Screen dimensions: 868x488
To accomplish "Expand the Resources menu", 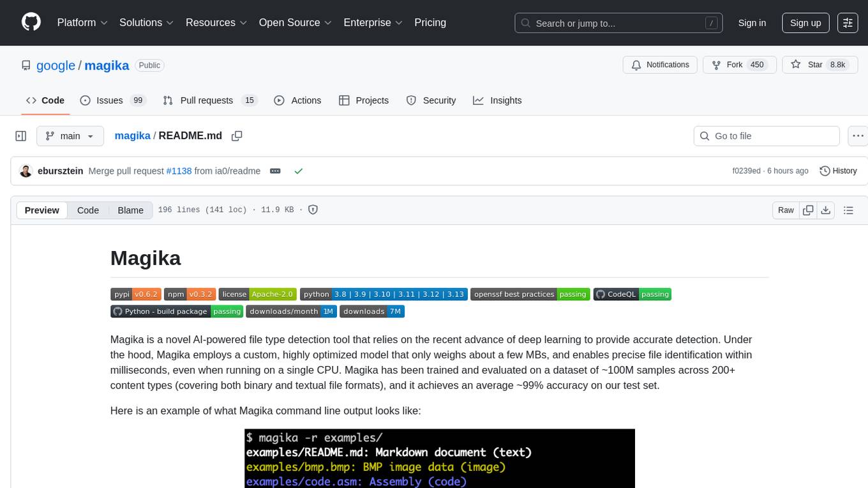I will (216, 22).
